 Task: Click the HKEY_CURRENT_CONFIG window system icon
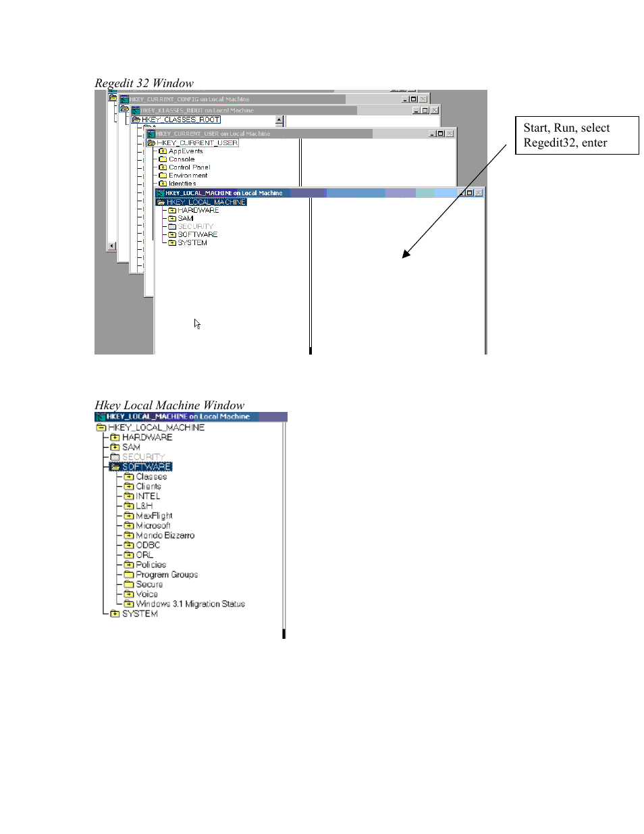click(124, 99)
